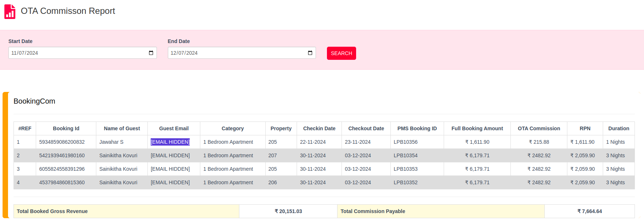
Task: Click the #REF column header
Action: point(25,128)
